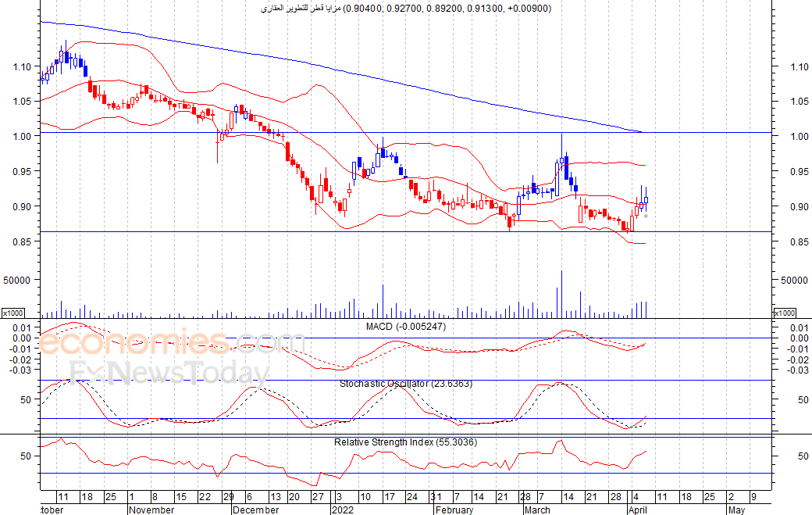Click the 1.00 price level on right axis
This screenshot has height=515, width=812.
click(800, 136)
